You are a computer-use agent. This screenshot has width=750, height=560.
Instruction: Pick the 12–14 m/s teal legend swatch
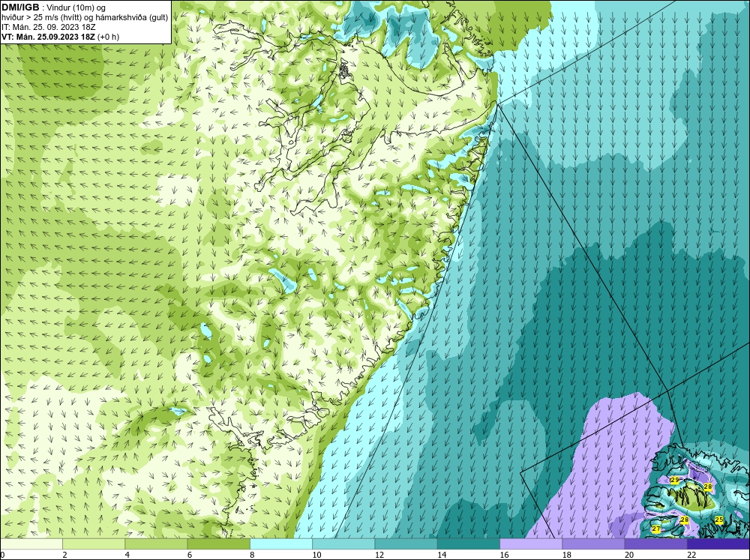pos(406,544)
